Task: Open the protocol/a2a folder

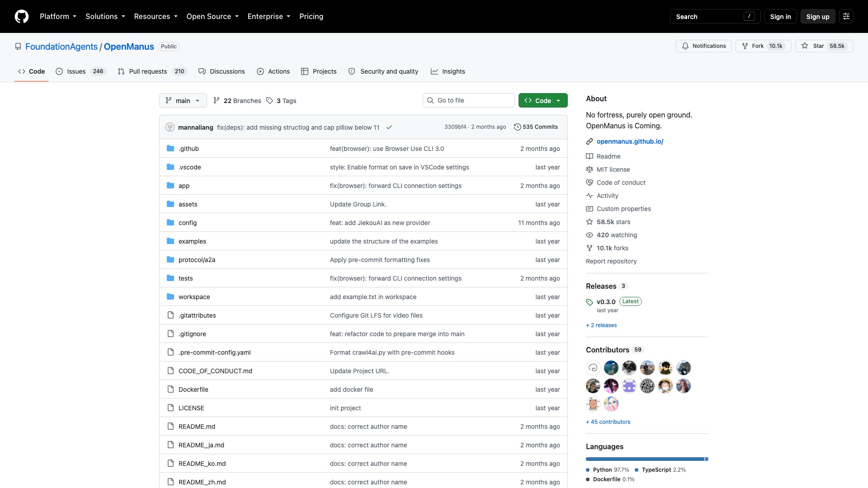Action: (197, 260)
